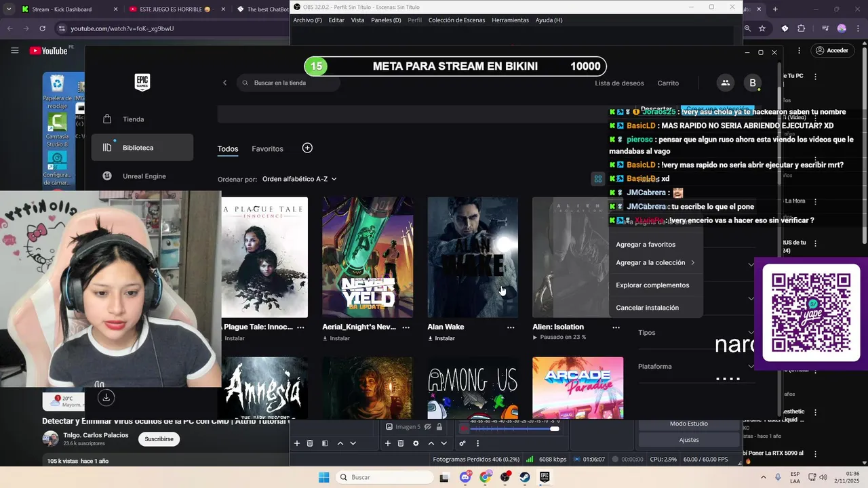This screenshot has width=868, height=488.
Task: Open the B profile avatar menu
Action: (x=752, y=83)
